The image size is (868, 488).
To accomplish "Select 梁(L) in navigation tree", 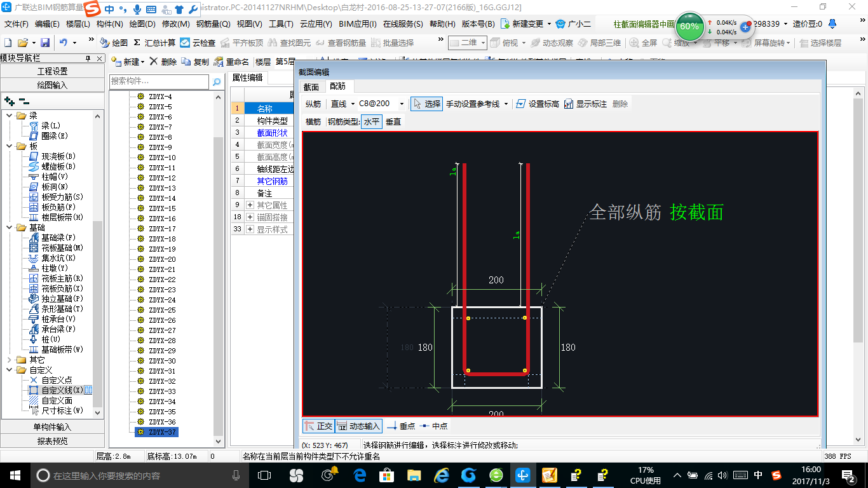I will (45, 126).
